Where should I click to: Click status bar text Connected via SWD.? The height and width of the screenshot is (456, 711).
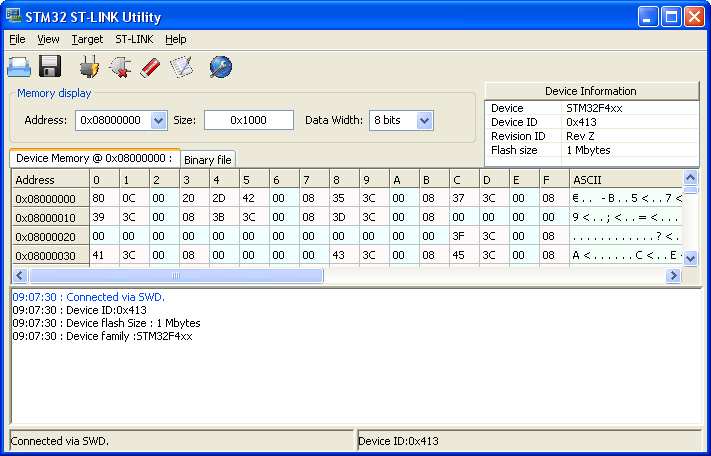pyautogui.click(x=59, y=441)
